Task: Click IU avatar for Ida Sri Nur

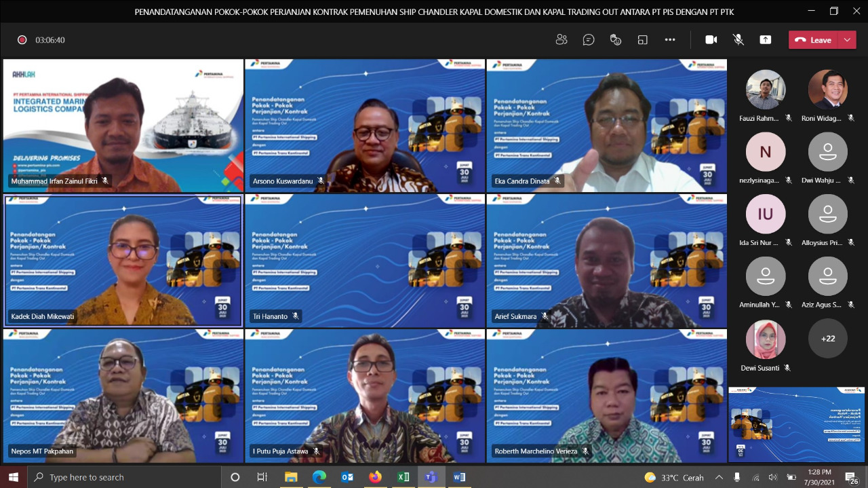Action: click(x=766, y=214)
